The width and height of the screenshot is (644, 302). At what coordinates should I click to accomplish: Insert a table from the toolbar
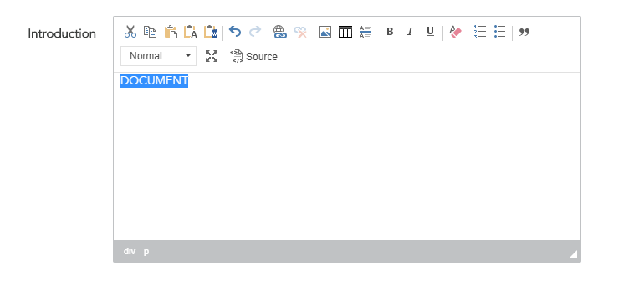click(345, 32)
